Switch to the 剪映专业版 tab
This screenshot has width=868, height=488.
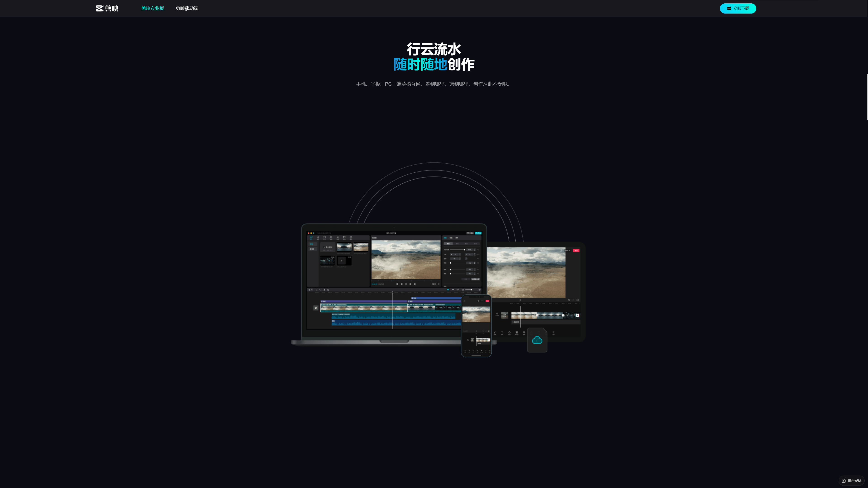coord(152,8)
